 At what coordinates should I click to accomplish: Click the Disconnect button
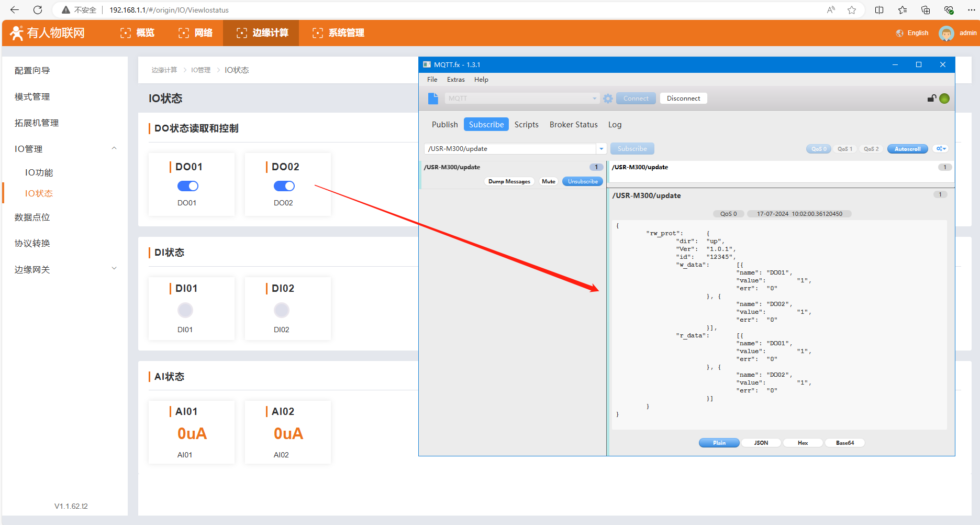(x=683, y=99)
